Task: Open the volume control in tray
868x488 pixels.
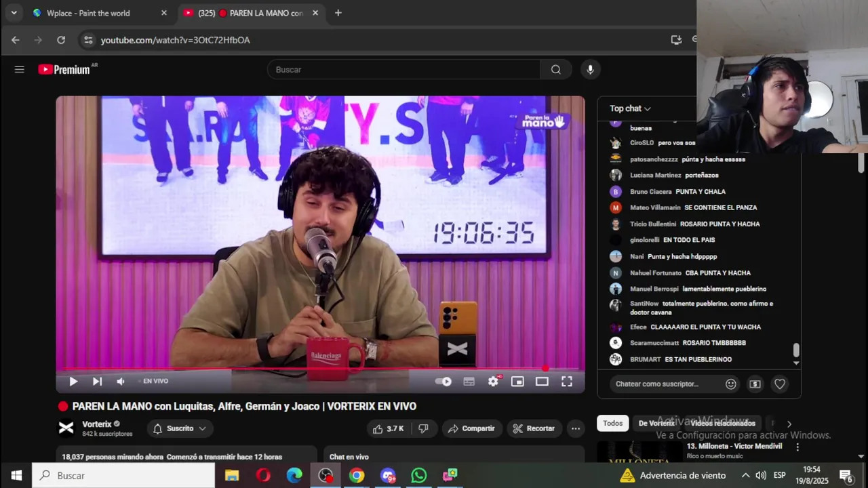Action: click(x=761, y=476)
